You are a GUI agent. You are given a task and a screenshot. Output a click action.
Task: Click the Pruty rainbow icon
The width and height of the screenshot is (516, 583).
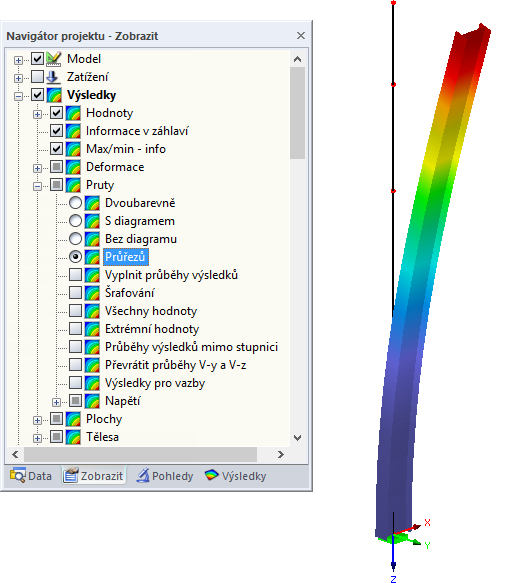point(73,185)
